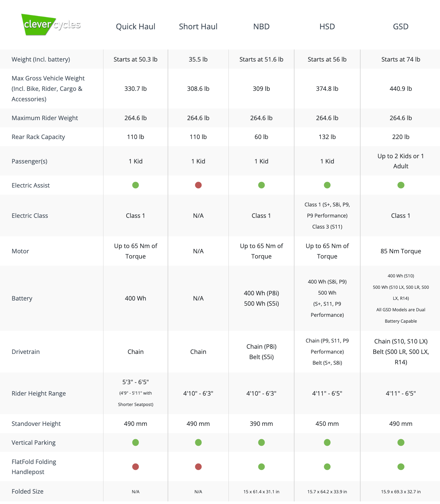440x504 pixels.
Task: Click Short Haul's green Vertical Parking dot
Action: [x=198, y=442]
